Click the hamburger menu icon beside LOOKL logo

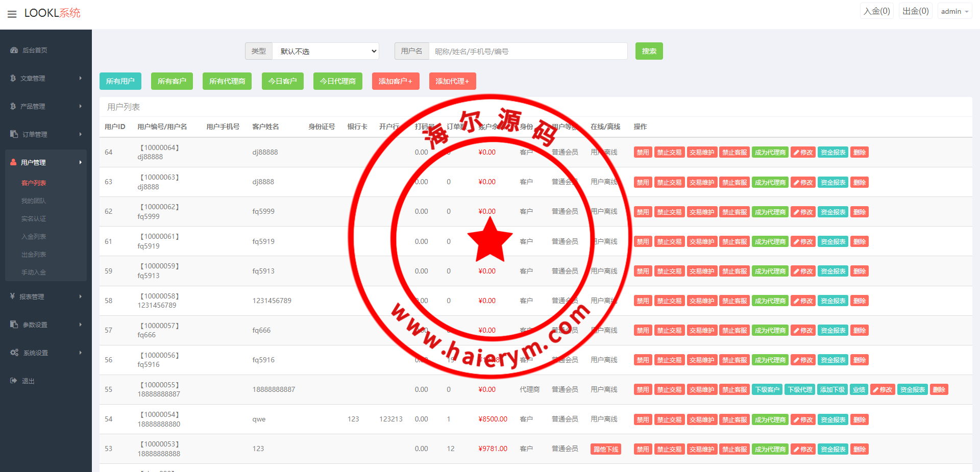point(12,14)
